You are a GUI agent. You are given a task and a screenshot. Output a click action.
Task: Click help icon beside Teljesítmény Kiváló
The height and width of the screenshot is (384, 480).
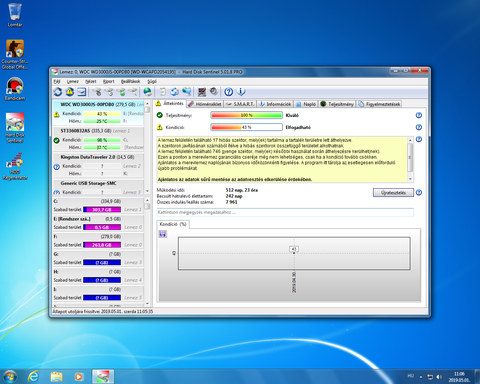[x=419, y=115]
